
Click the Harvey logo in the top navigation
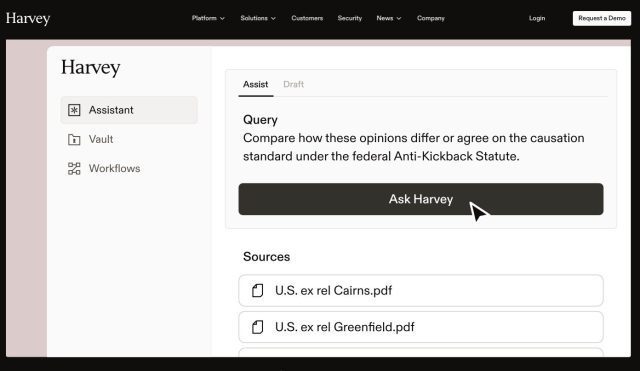(28, 18)
